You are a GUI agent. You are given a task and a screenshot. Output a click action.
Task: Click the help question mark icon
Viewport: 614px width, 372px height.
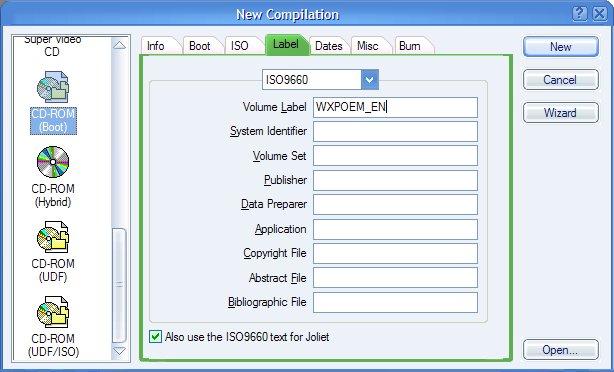click(x=579, y=14)
